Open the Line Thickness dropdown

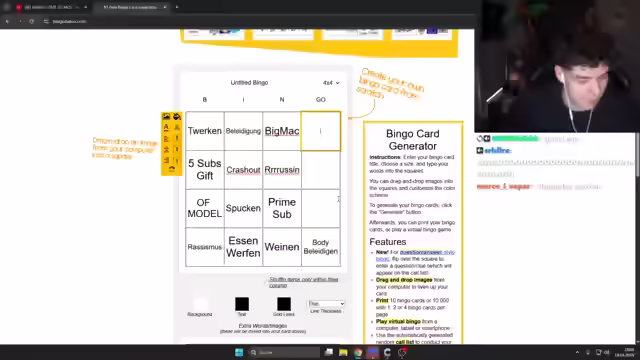pyautogui.click(x=326, y=304)
